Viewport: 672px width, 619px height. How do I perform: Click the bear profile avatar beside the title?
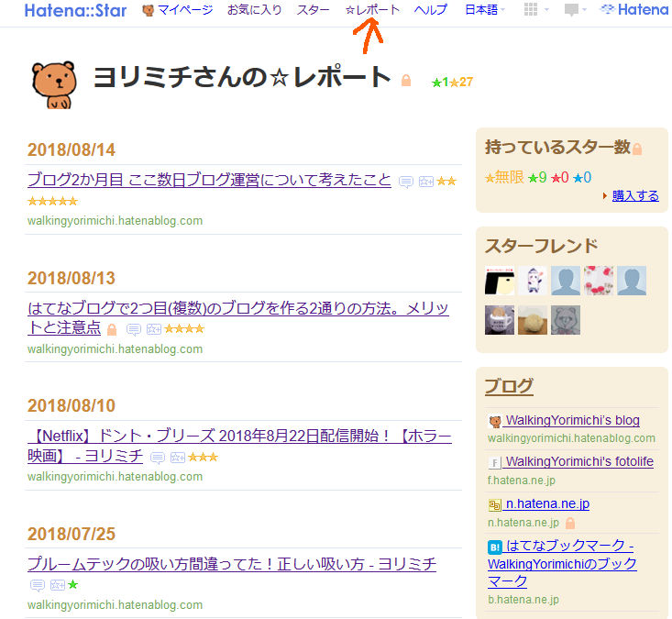(54, 85)
